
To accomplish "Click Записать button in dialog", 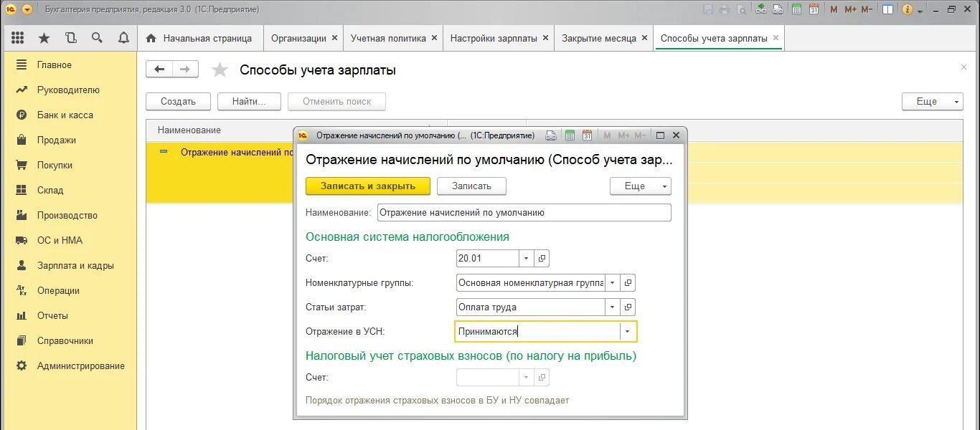I will pos(471,186).
